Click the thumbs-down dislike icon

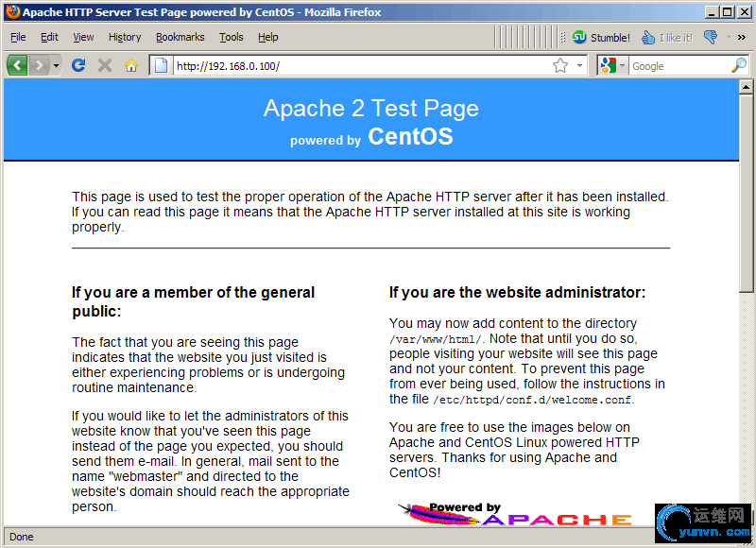tap(711, 37)
